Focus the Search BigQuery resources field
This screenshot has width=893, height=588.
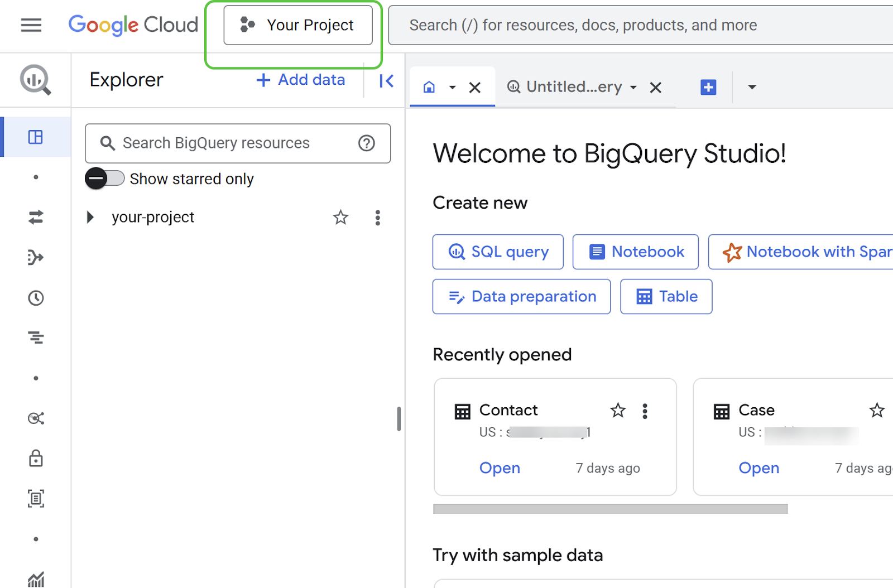tap(238, 143)
